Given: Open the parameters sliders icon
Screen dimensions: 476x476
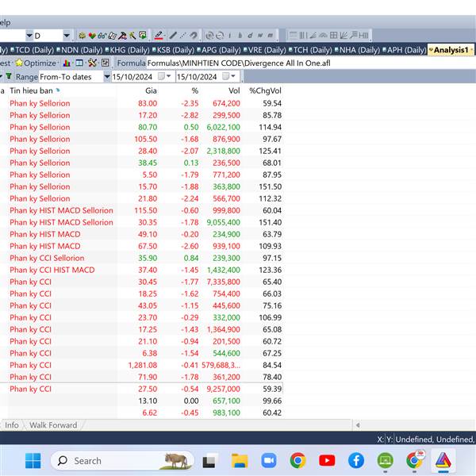Looking at the screenshot, I should [105, 63].
